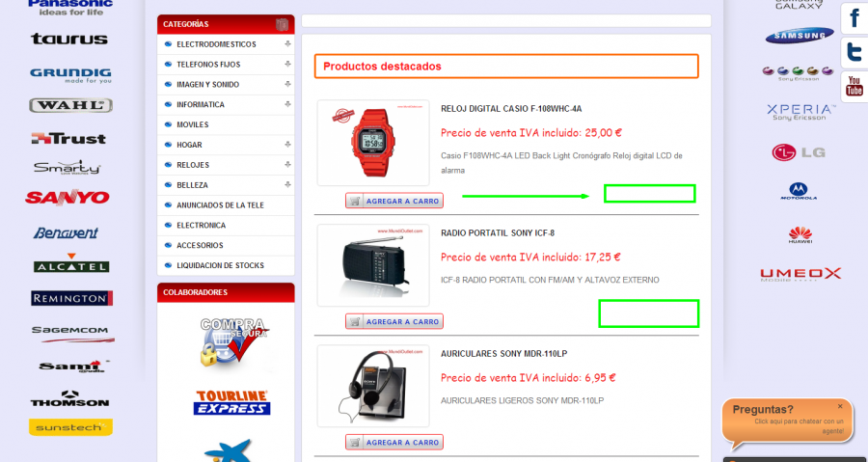Click the Trust brand logo
This screenshot has height=462, width=868.
pyautogui.click(x=68, y=138)
